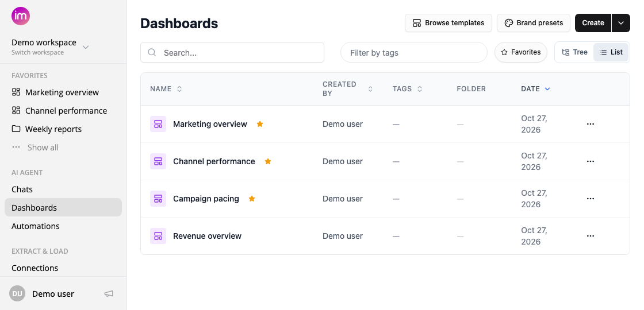The height and width of the screenshot is (310, 644).
Task: Toggle star on Channel performance row
Action: coord(268,161)
